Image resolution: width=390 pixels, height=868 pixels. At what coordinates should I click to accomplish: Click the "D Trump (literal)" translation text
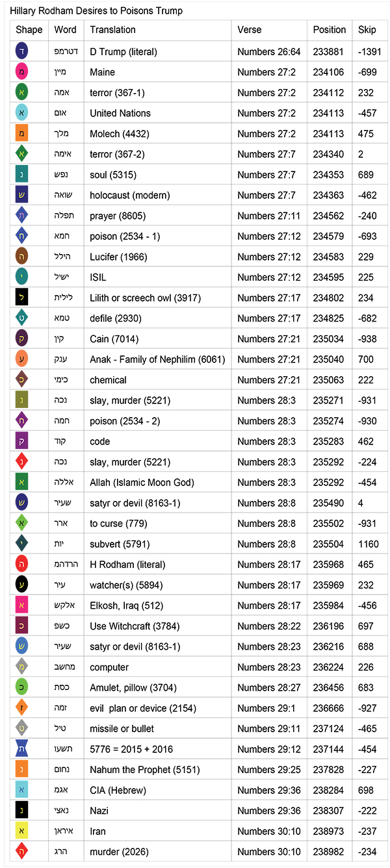(123, 51)
